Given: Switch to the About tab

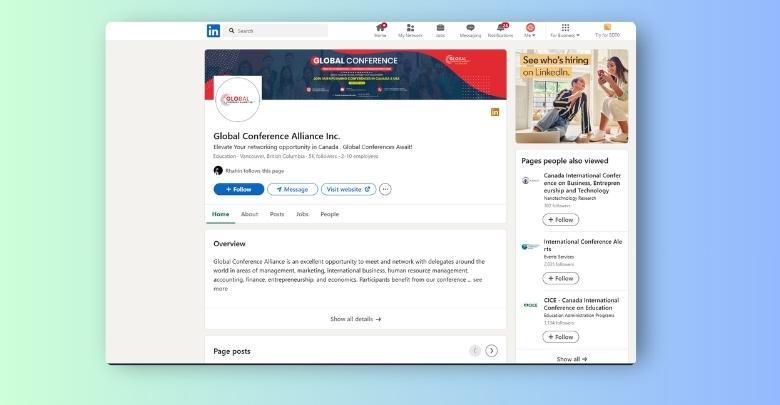Looking at the screenshot, I should tap(249, 214).
